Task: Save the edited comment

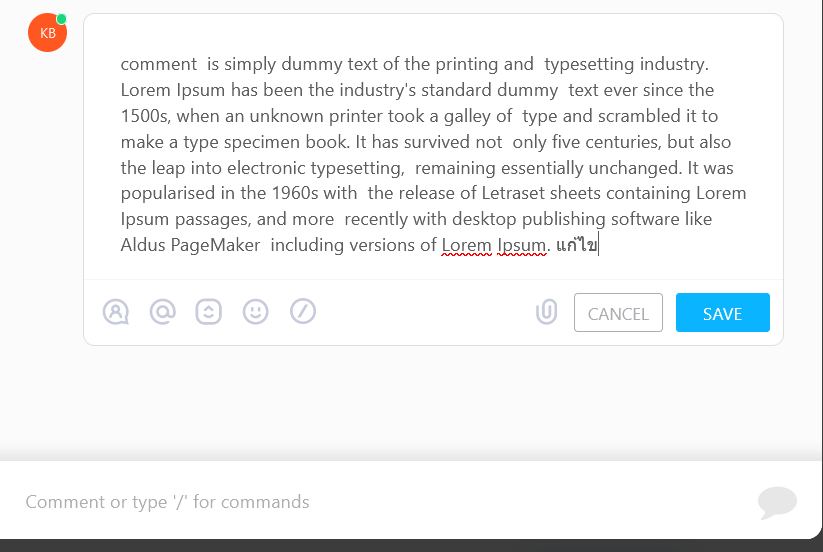Action: tap(723, 313)
